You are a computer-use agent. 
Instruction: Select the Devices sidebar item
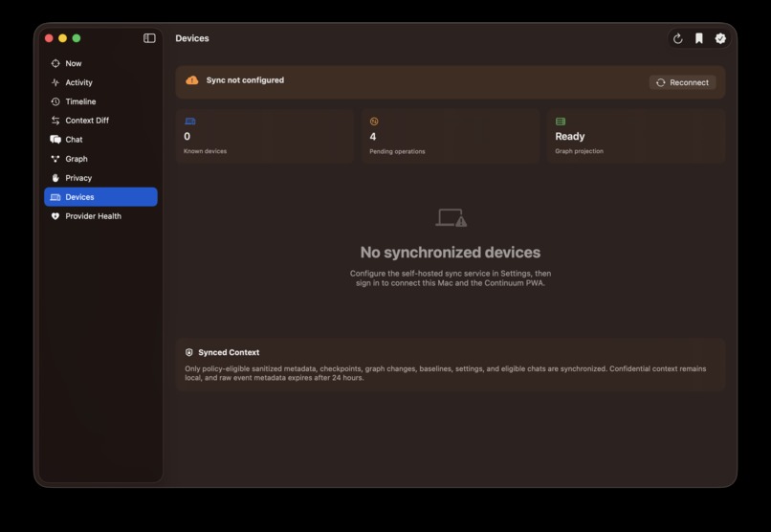[100, 197]
